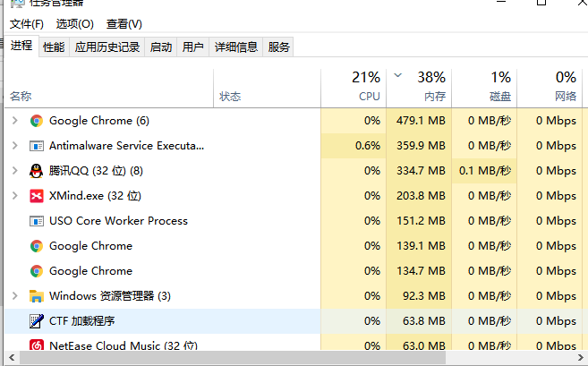Click the Google Chrome (6) process icon

pos(37,121)
